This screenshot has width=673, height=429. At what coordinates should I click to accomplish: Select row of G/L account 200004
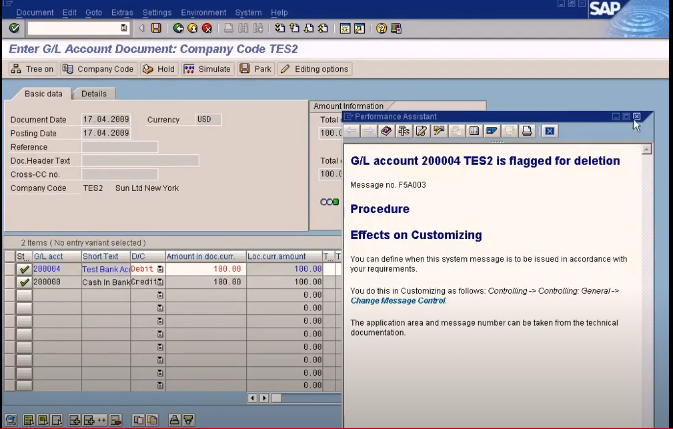(9, 269)
